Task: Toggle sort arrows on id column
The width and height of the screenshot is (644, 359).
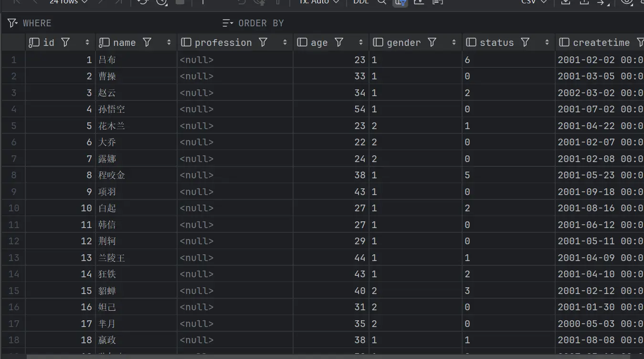Action: pos(87,43)
